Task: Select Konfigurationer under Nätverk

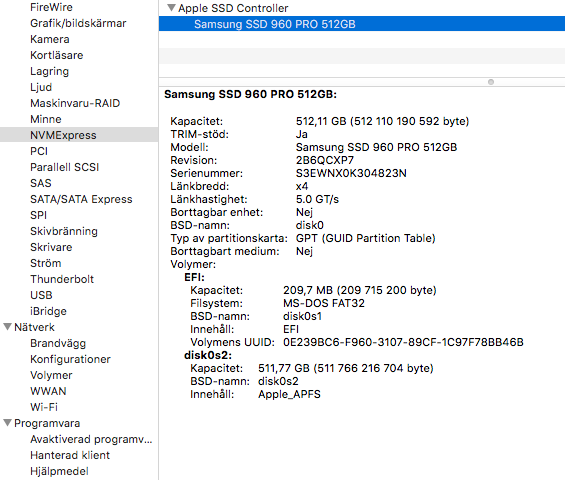Action: click(70, 359)
